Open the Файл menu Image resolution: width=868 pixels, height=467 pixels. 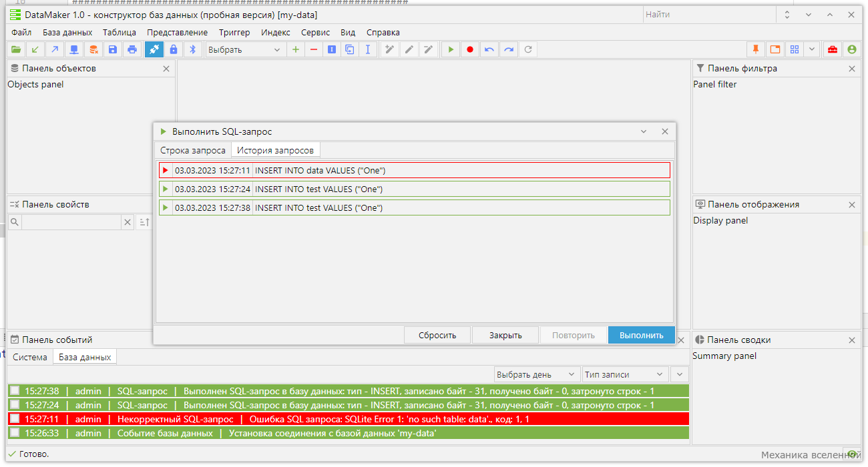point(21,32)
